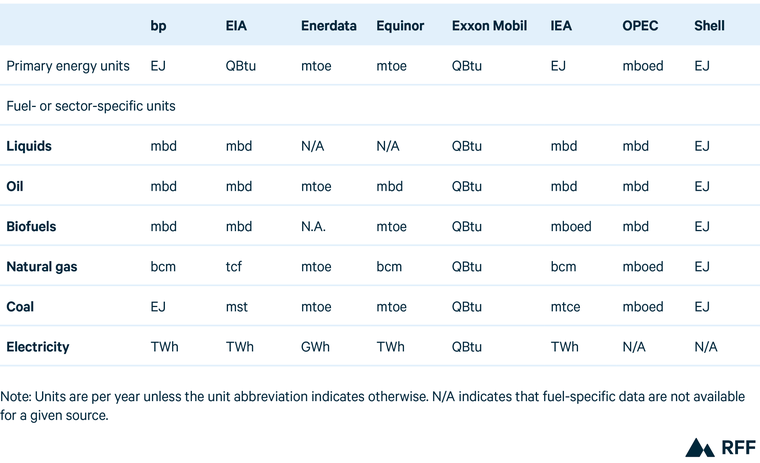The image size is (760, 463).
Task: Click the Equinor column header
Action: (401, 25)
